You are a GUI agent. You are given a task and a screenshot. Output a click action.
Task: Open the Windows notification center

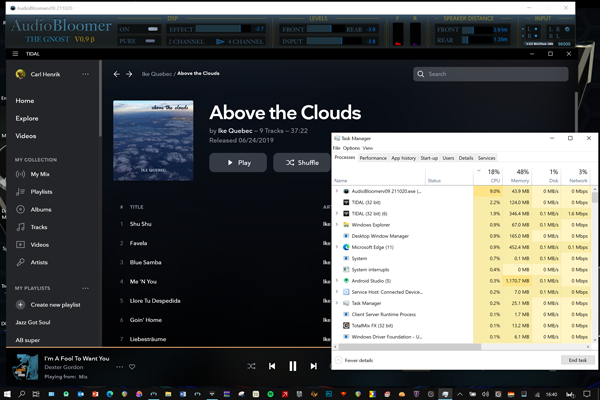point(587,394)
